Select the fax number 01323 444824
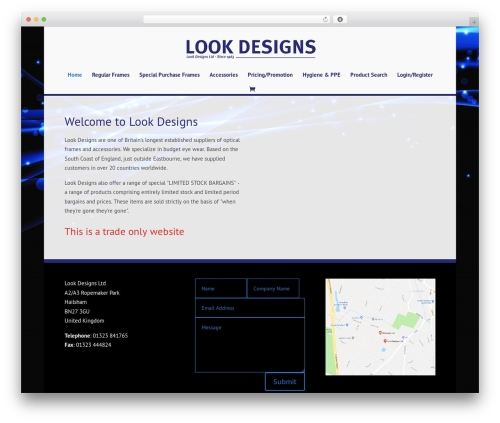This screenshot has height=423, width=500. tap(94, 345)
